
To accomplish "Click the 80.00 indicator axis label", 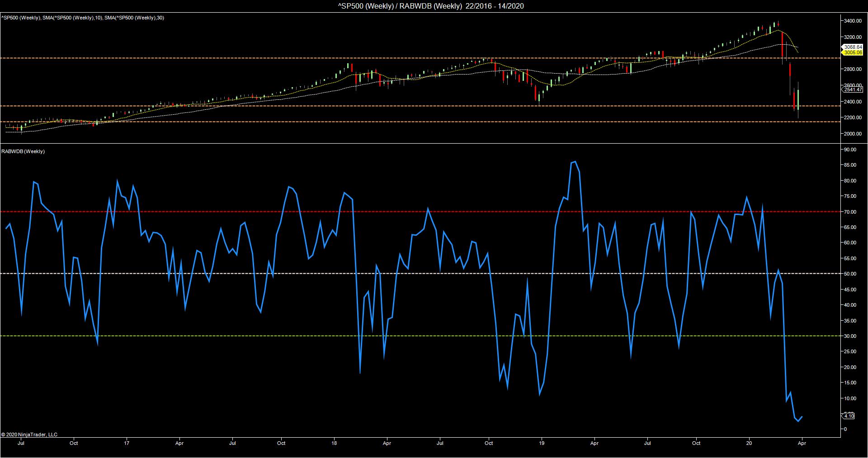I will 850,181.
